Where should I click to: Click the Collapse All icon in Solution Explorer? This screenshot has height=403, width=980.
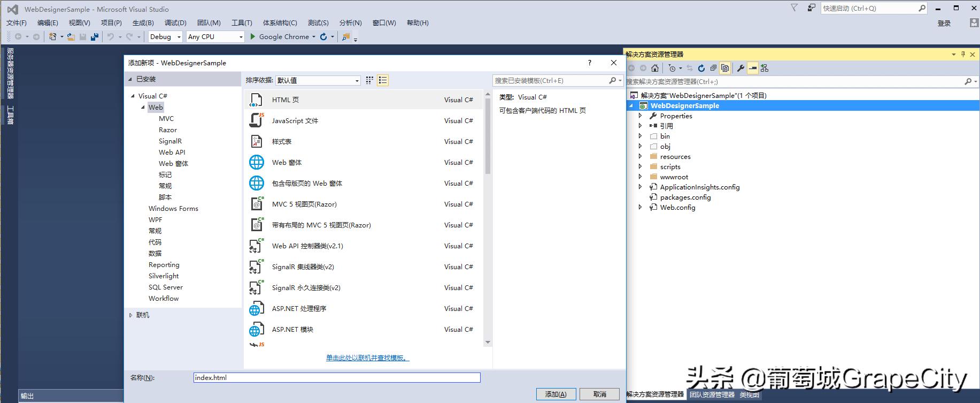[x=713, y=68]
